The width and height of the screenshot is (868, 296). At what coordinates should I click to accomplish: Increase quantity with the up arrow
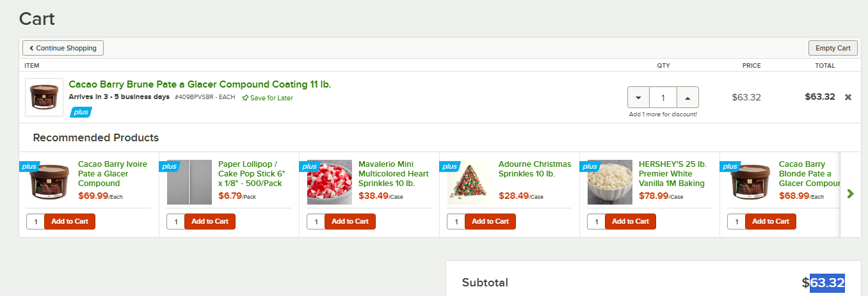[687, 98]
